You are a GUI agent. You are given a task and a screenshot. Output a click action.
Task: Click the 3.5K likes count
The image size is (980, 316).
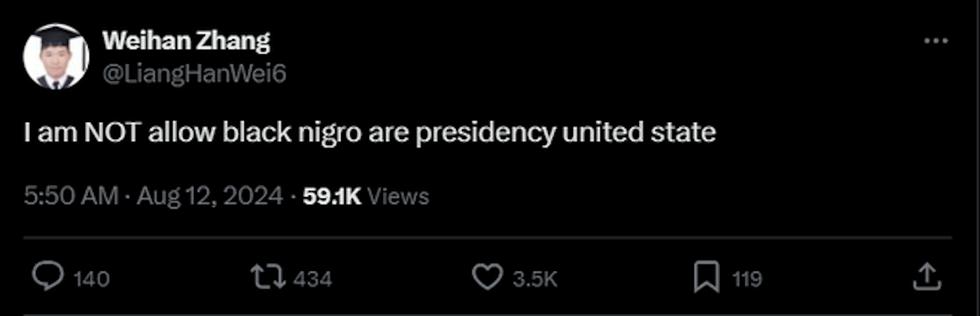point(534,279)
